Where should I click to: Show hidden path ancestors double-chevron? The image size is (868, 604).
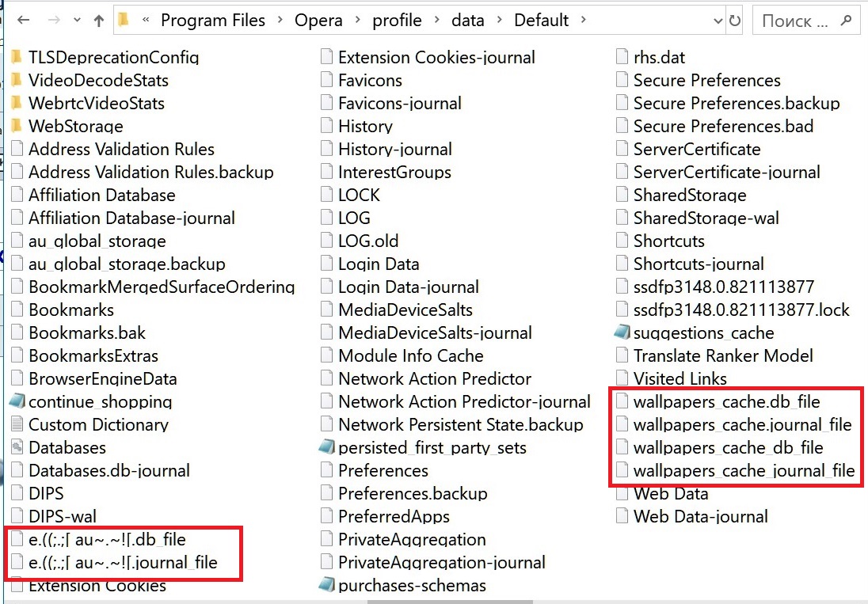coord(147,21)
